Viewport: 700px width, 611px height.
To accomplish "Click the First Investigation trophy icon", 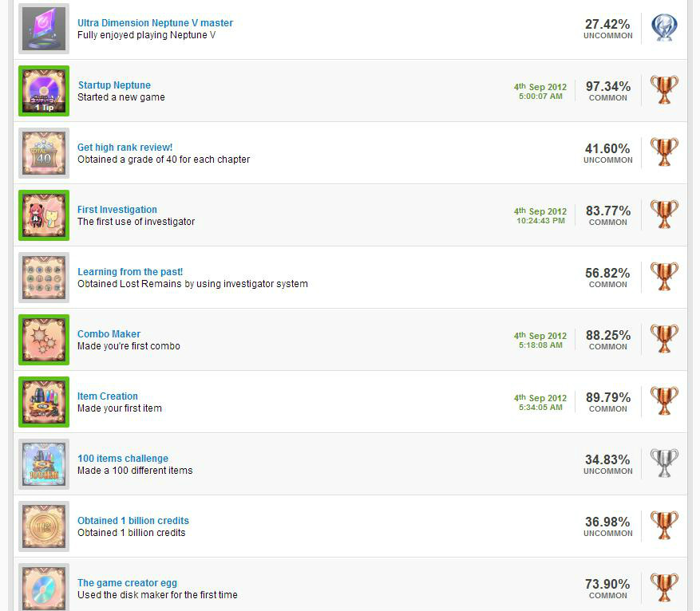I will (x=44, y=215).
